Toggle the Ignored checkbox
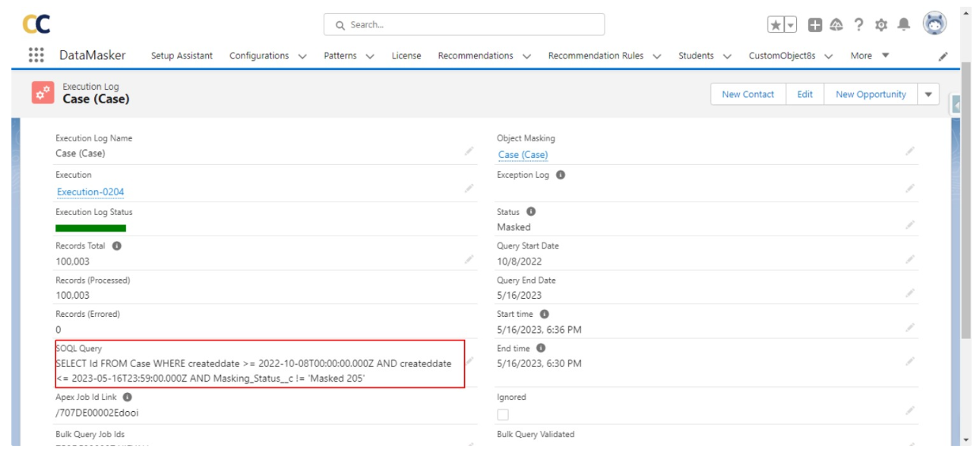Screen dimensions: 980x453 click(503, 414)
